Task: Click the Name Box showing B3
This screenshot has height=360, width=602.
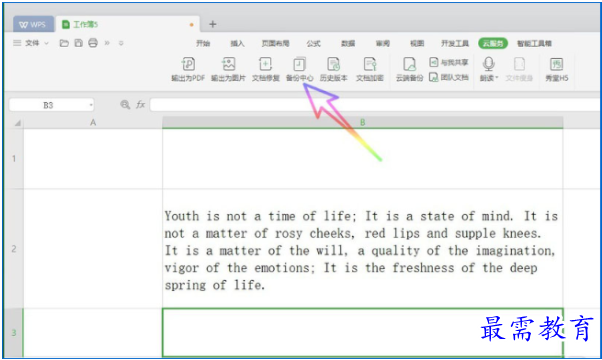Action: pos(48,105)
